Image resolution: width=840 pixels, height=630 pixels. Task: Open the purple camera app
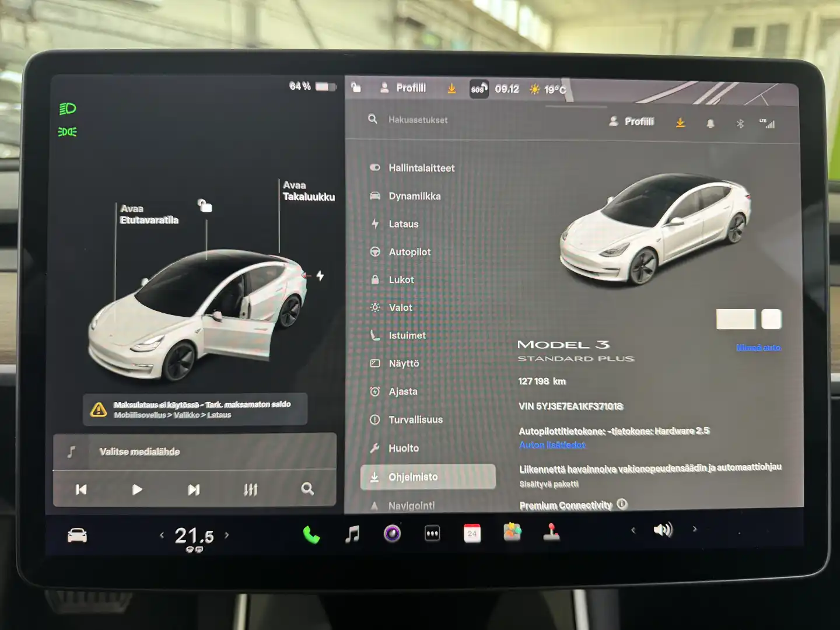click(392, 533)
